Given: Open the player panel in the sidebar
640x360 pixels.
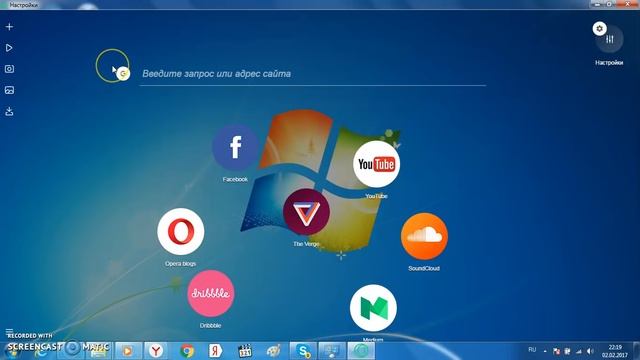Looking at the screenshot, I should 9,48.
